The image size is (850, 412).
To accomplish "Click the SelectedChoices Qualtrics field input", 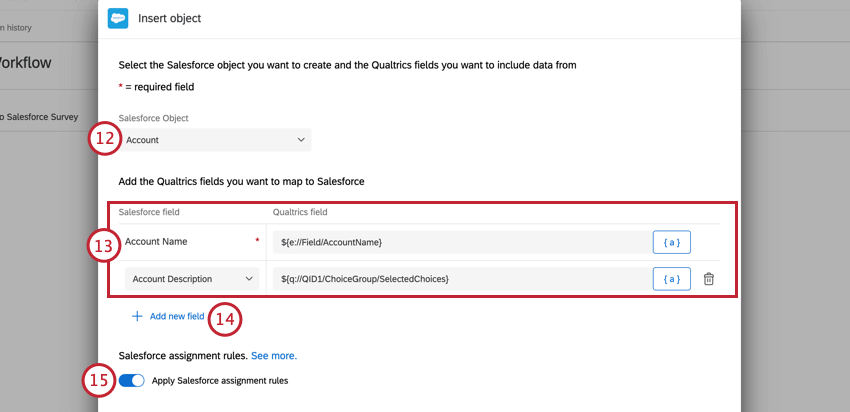I will pos(460,279).
